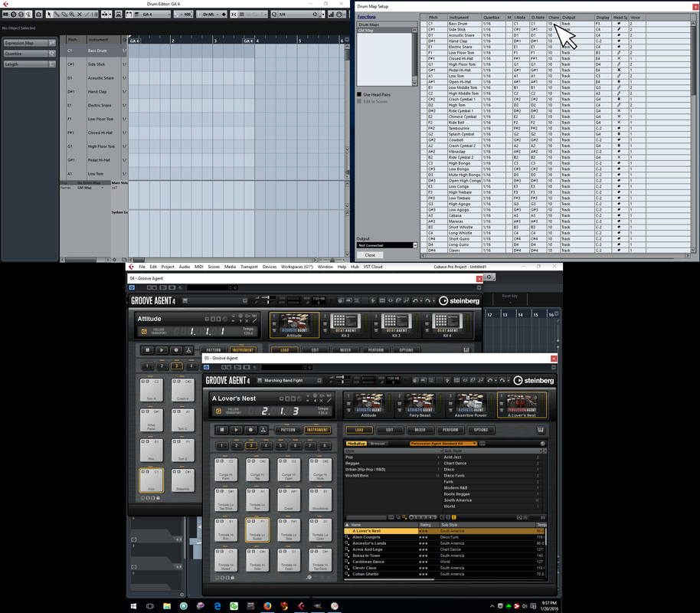This screenshot has width=700, height=613.
Task: Select the Erase tool in Drum Editor
Action: click(x=64, y=15)
